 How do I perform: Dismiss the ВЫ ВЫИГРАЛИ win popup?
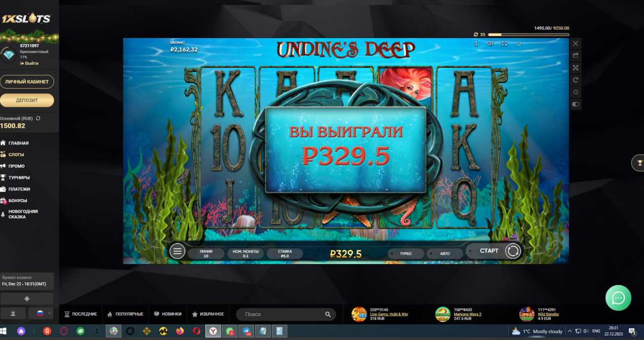click(x=346, y=149)
